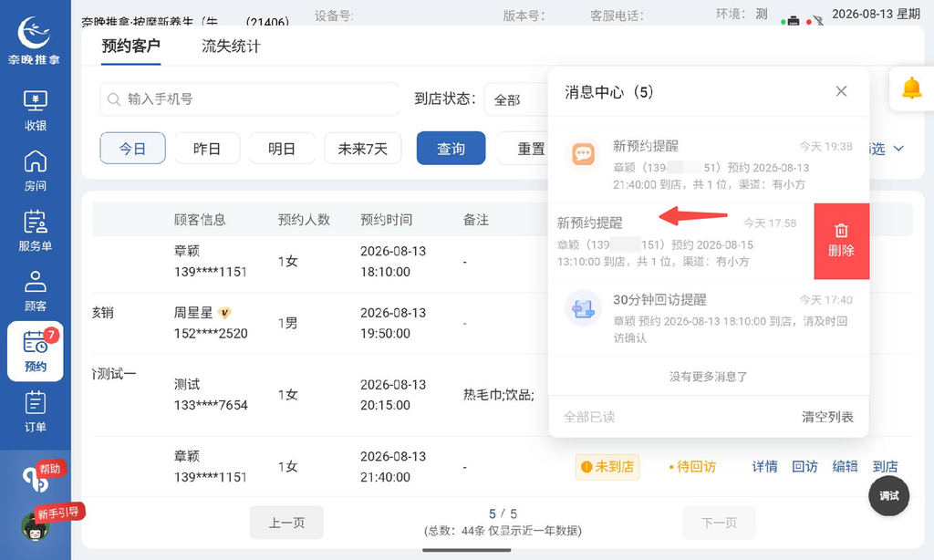Click 编辑 for the 21:40 appointment
934x560 pixels.
(x=845, y=466)
